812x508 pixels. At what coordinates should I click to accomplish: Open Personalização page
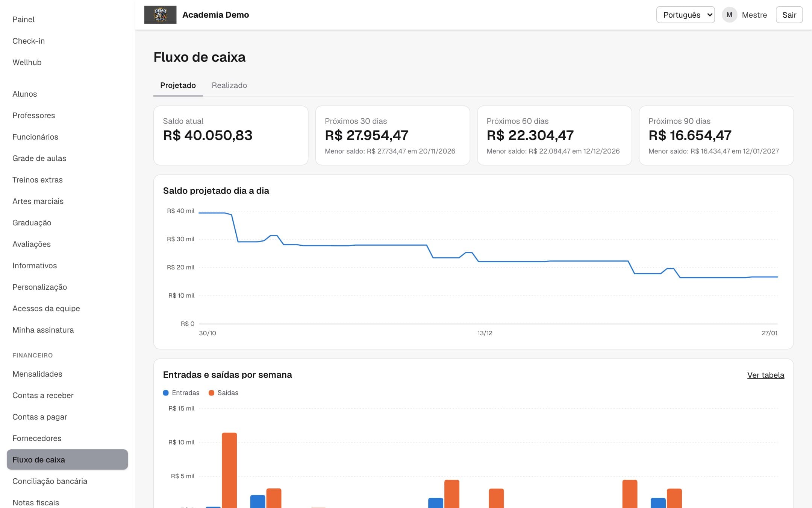[67, 287]
